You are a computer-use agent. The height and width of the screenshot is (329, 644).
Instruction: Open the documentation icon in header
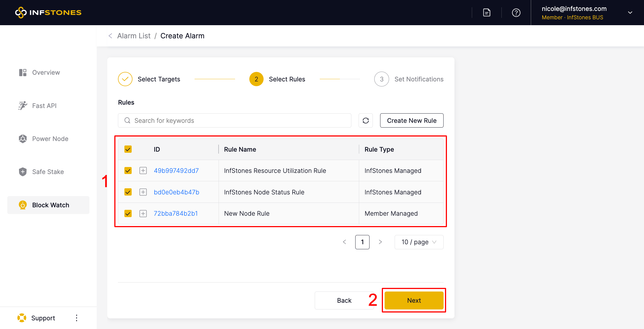(487, 13)
